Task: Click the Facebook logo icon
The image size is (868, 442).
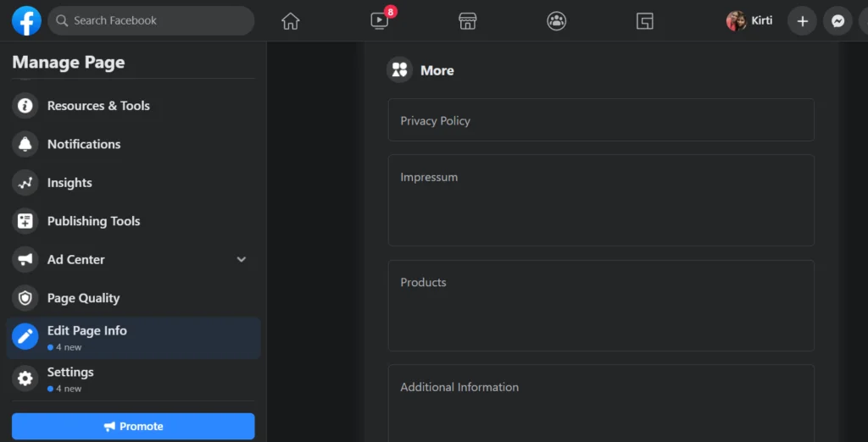Action: [26, 21]
